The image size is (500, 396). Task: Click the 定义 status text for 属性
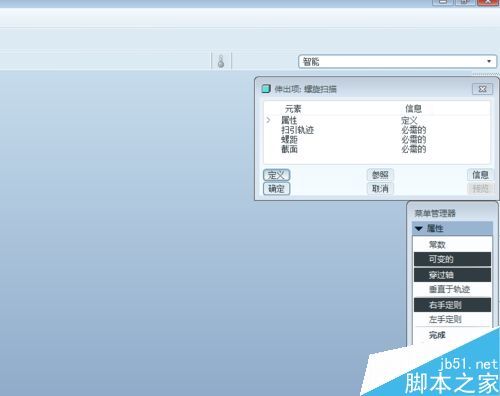409,120
